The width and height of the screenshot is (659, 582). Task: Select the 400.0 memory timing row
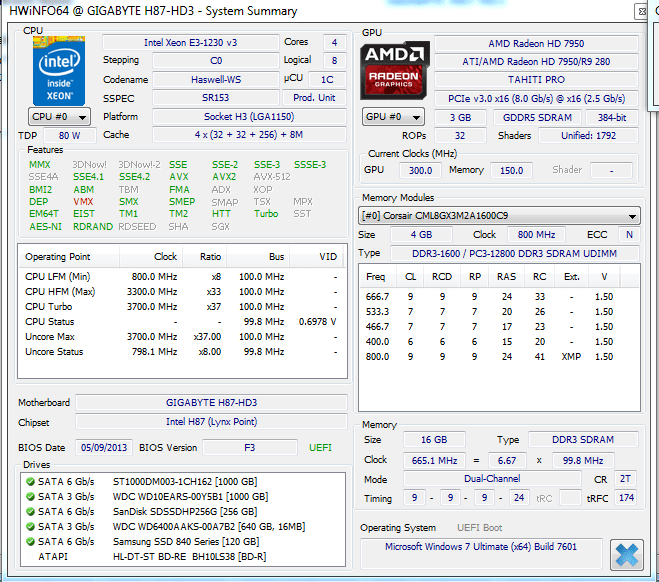click(x=499, y=342)
